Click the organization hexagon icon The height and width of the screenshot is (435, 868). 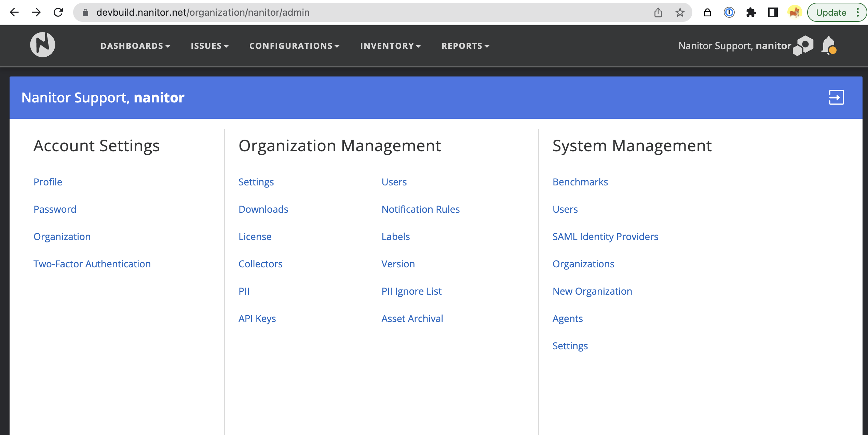tap(803, 45)
